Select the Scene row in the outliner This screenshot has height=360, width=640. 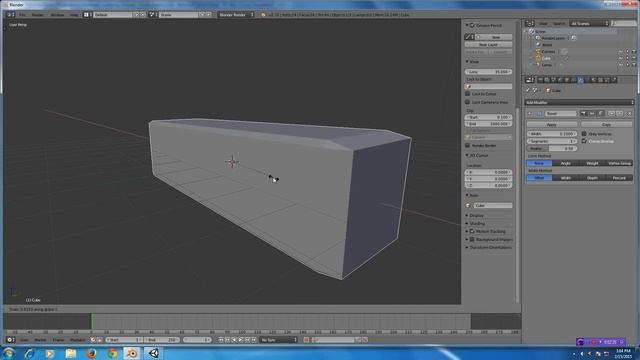(540, 31)
